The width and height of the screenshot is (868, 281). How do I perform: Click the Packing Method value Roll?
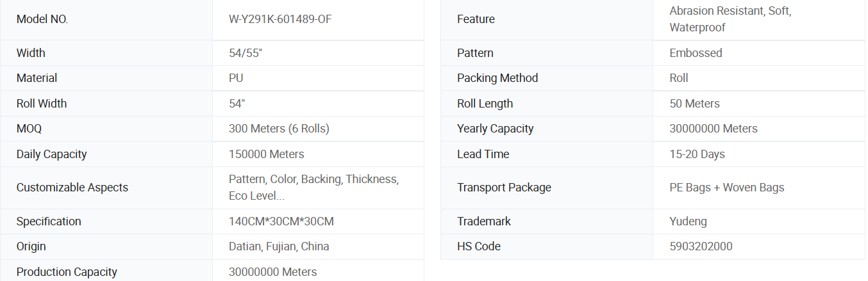coord(679,78)
